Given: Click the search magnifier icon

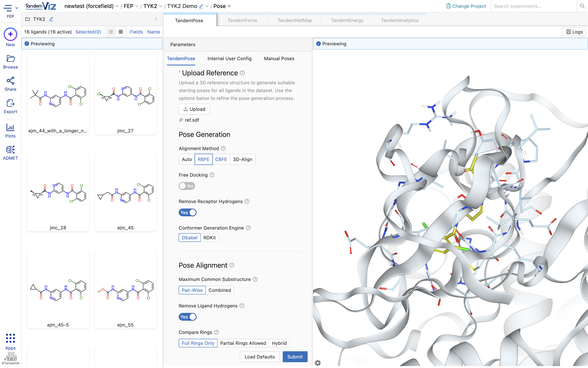Looking at the screenshot, I should [582, 6].
